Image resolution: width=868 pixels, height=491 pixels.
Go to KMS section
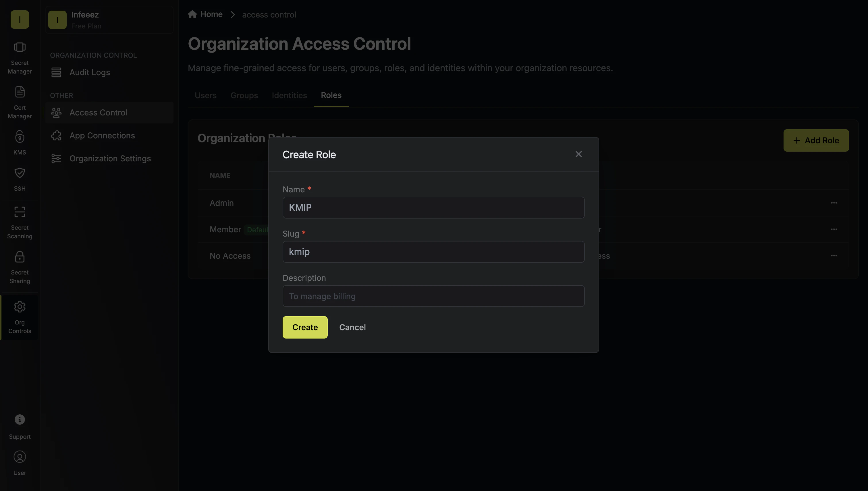20,143
